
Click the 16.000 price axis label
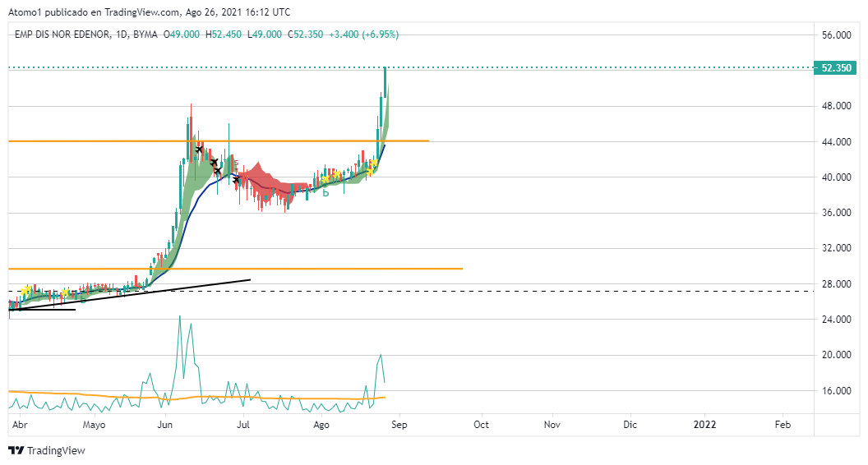[x=835, y=390]
